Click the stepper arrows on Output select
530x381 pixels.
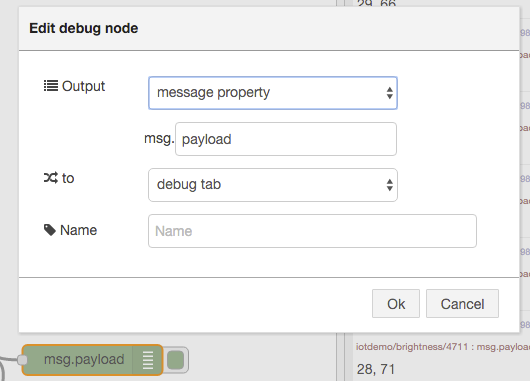pos(389,93)
